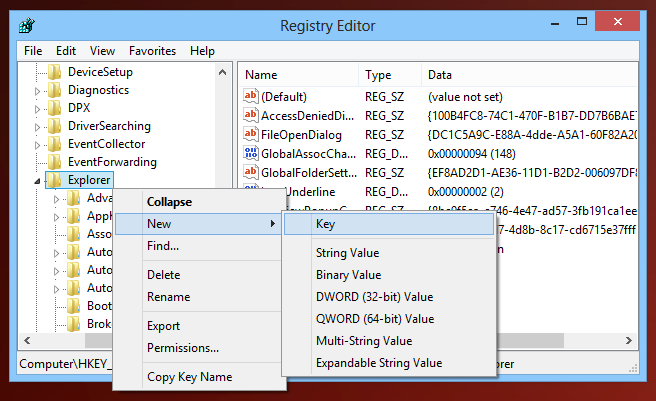Create a new QWORD (64-bit) Value
The image size is (656, 401).
click(x=389, y=319)
